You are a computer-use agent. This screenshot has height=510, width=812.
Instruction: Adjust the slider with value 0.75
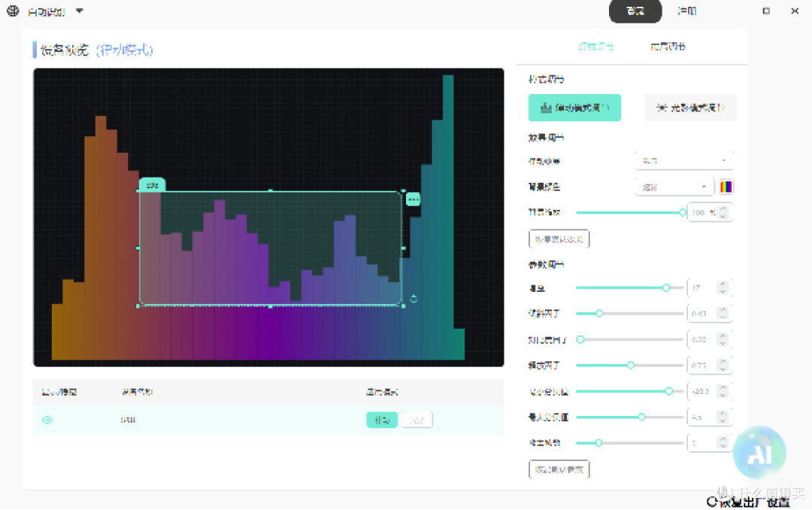(630, 366)
